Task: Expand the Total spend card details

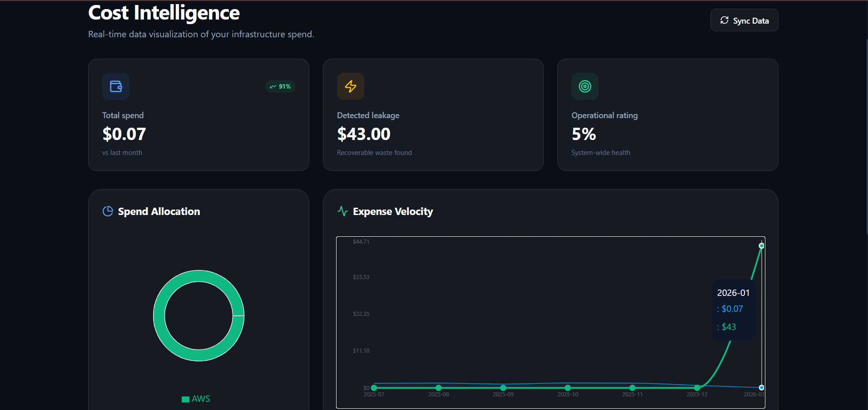Action: click(x=198, y=115)
